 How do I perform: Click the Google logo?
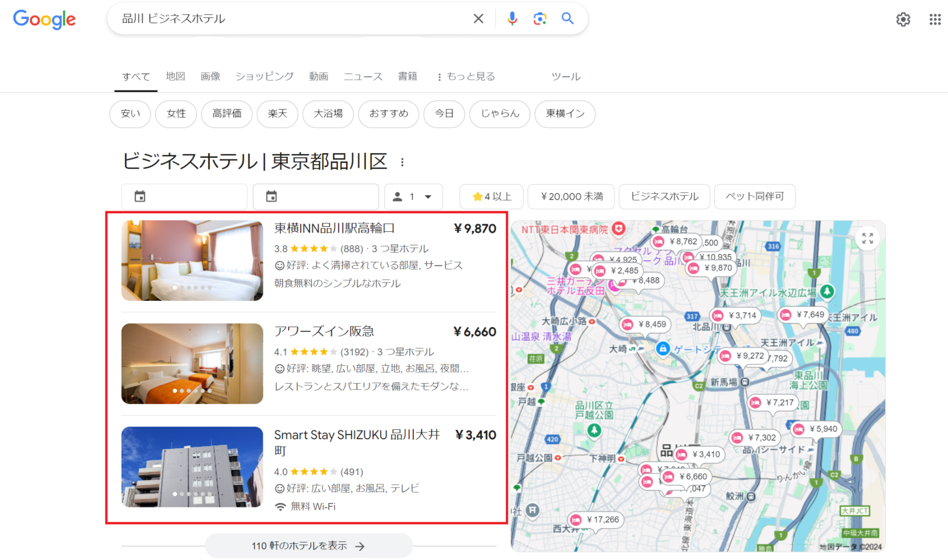pos(44,19)
